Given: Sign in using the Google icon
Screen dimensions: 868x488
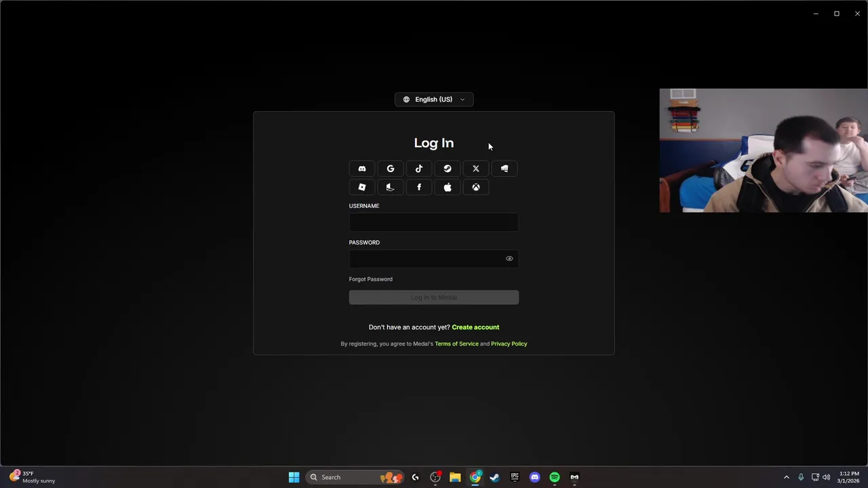Looking at the screenshot, I should [x=391, y=169].
